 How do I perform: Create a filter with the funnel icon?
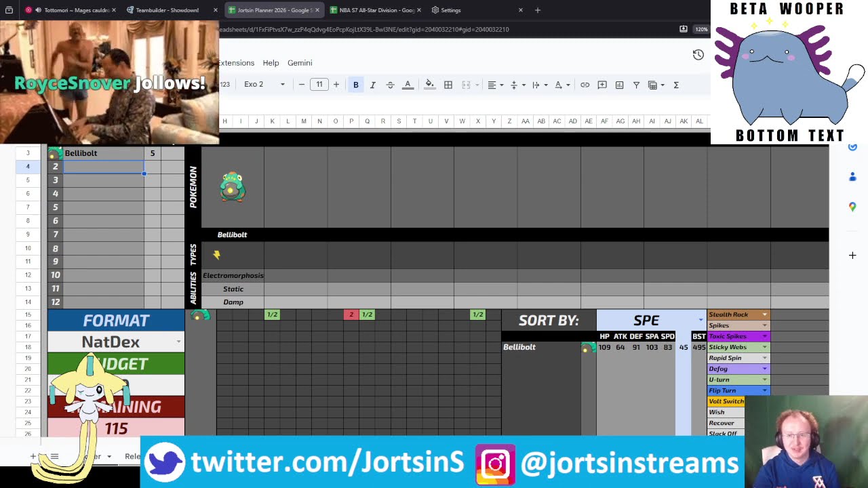tap(636, 85)
